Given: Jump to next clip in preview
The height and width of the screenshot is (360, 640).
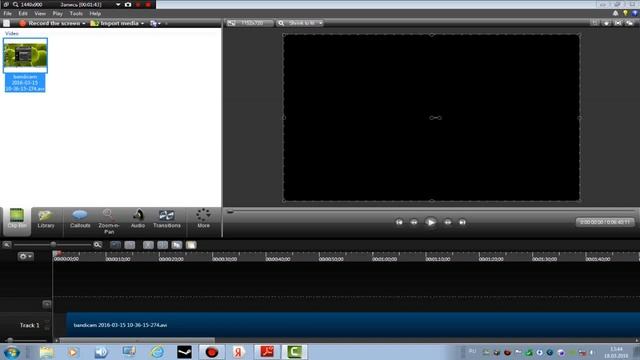Looking at the screenshot, I should click(462, 222).
